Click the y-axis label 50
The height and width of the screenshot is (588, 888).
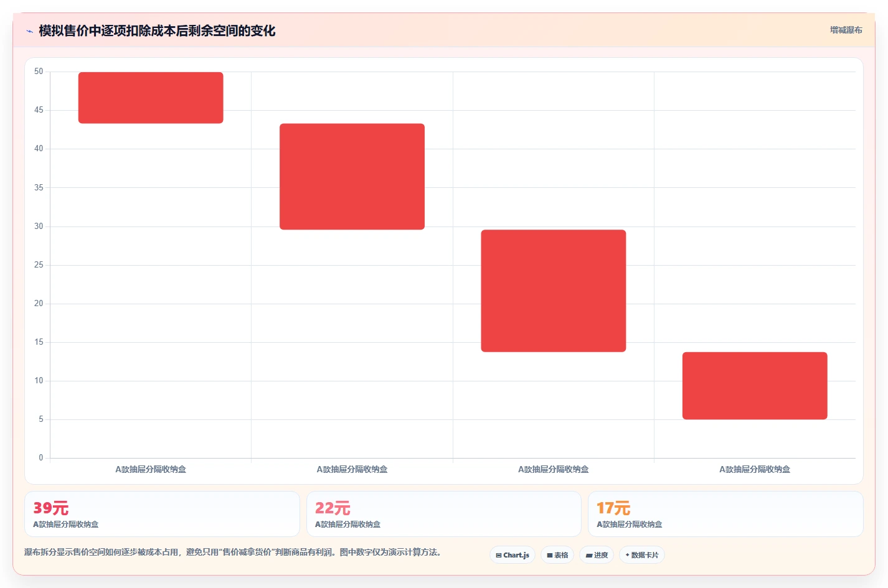click(39, 72)
